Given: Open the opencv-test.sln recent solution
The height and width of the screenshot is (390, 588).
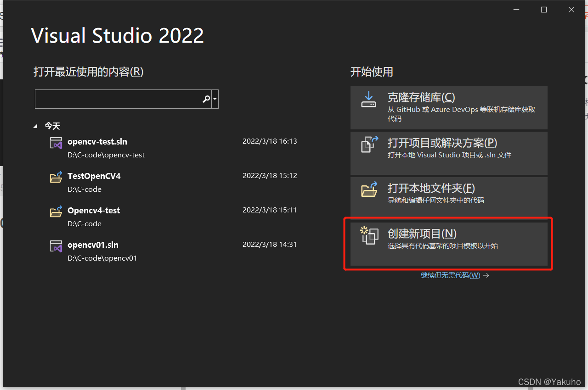Looking at the screenshot, I should (x=97, y=141).
